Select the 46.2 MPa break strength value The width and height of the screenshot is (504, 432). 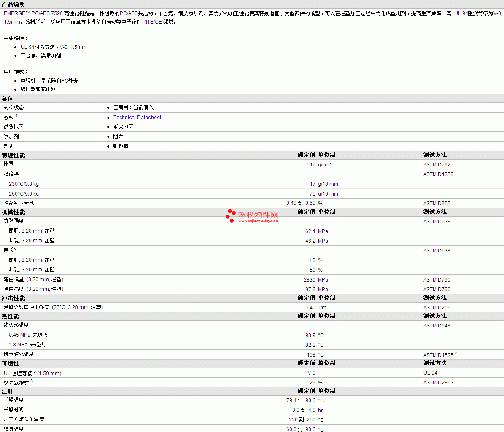(x=317, y=241)
